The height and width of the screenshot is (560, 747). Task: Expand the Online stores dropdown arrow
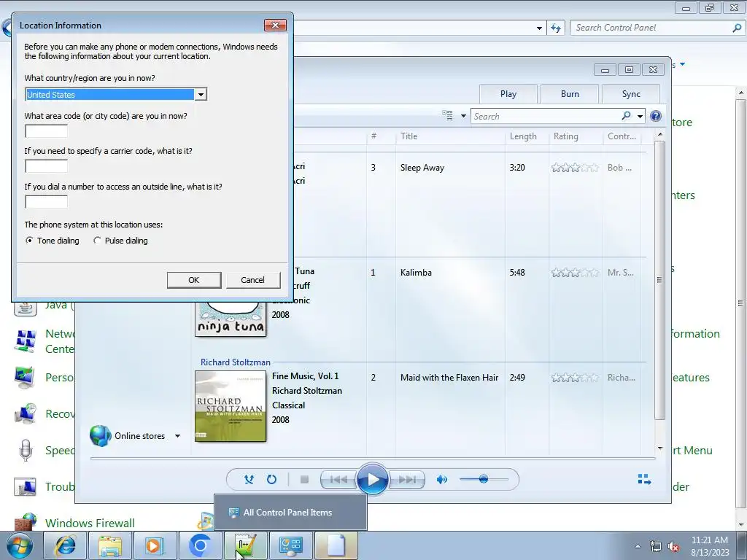point(178,436)
